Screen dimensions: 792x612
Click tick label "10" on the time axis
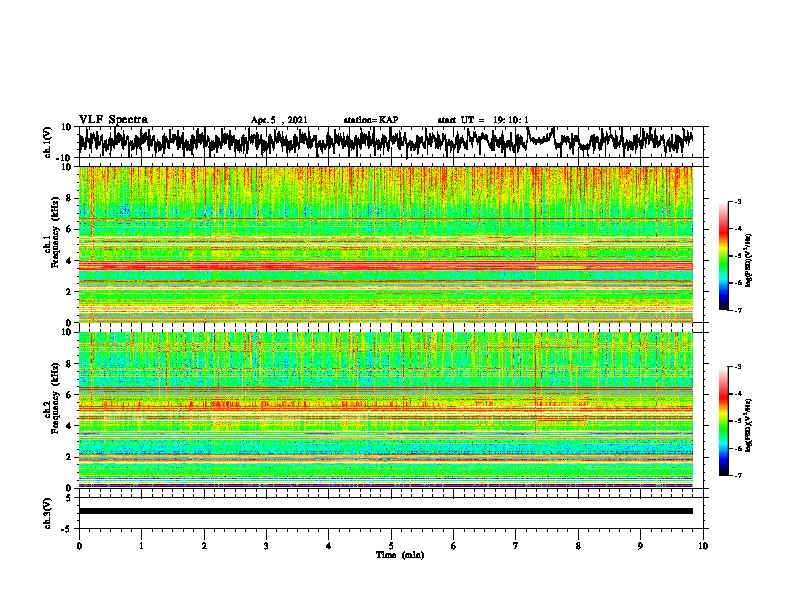pyautogui.click(x=703, y=546)
